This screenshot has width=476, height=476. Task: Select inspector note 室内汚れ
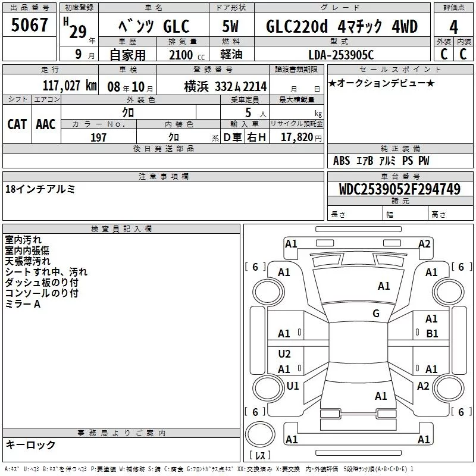(23, 240)
